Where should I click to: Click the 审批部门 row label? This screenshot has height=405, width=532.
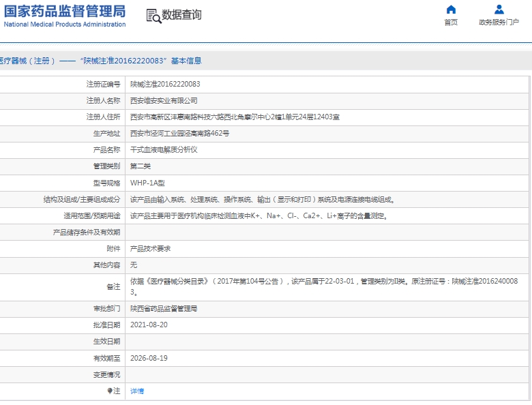point(106,308)
